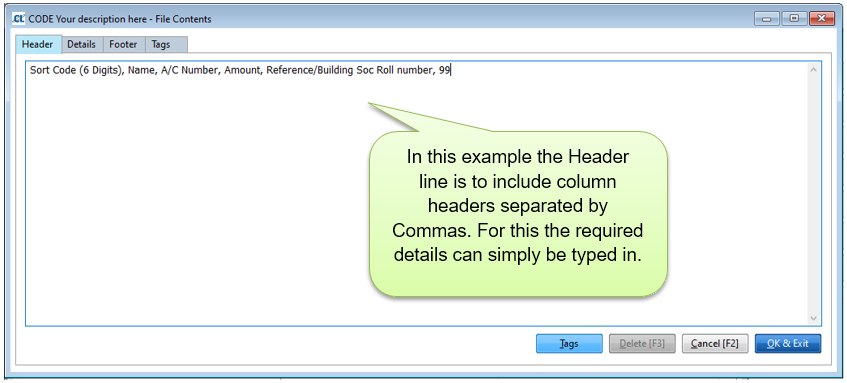Close the File Contents window
Viewport: 847px width, 383px height.
[822, 19]
